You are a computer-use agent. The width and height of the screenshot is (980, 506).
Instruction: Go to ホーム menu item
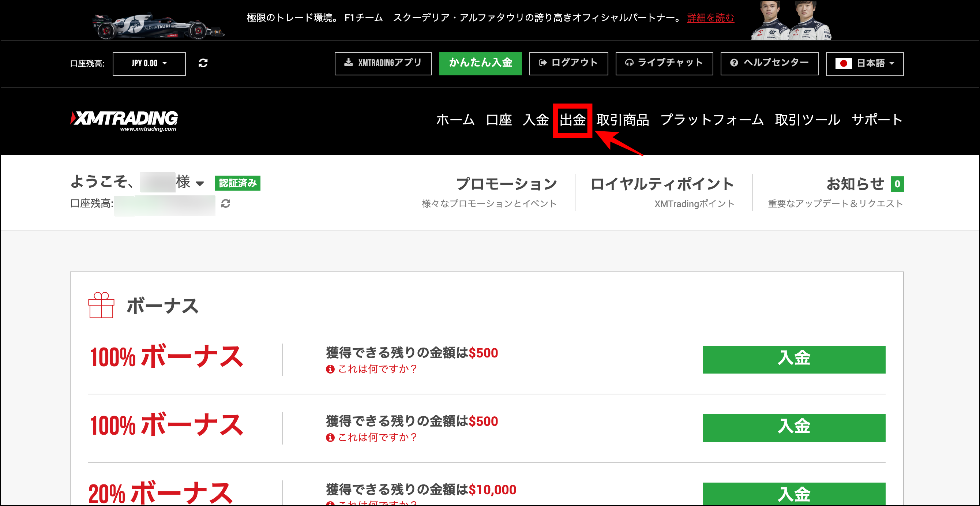[455, 120]
